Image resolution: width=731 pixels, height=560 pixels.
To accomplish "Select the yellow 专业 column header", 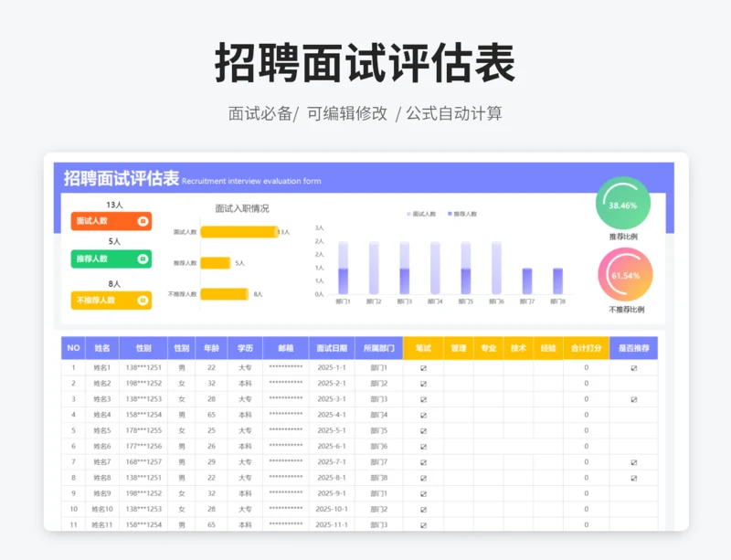I will click(488, 348).
